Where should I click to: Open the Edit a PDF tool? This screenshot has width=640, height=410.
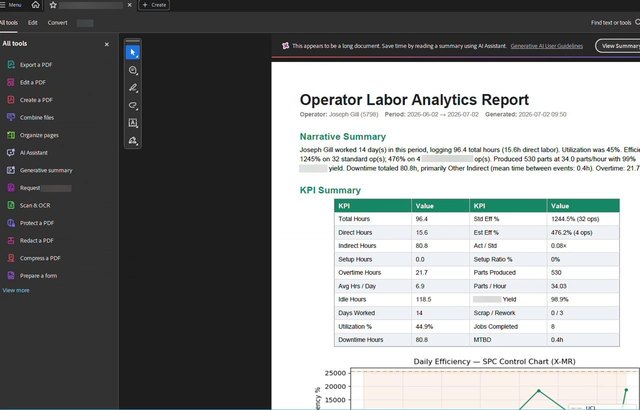(26, 82)
